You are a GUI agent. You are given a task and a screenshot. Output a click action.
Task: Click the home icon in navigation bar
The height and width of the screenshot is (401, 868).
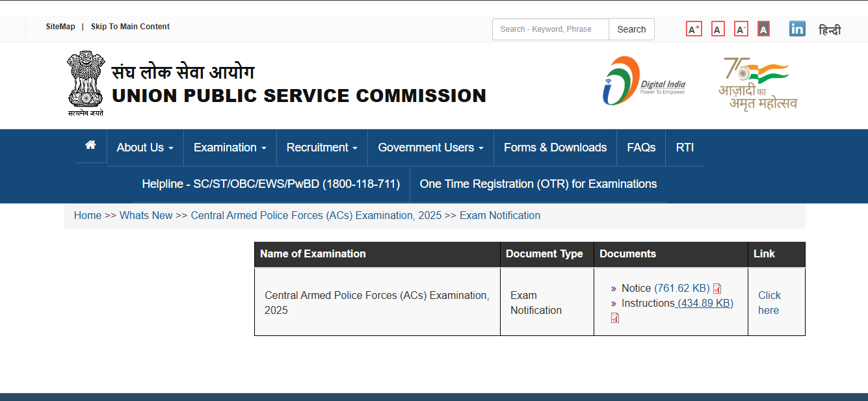pyautogui.click(x=90, y=146)
